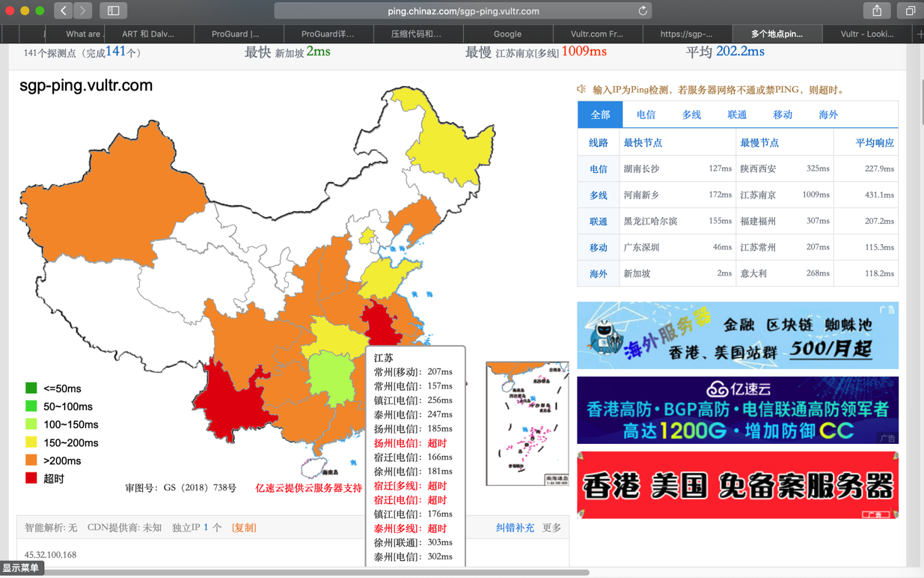Click 江苏南京 slowest node cell

click(x=758, y=195)
